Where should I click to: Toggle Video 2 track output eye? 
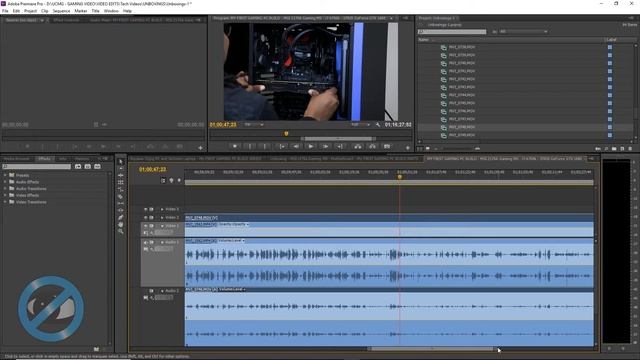click(145, 218)
